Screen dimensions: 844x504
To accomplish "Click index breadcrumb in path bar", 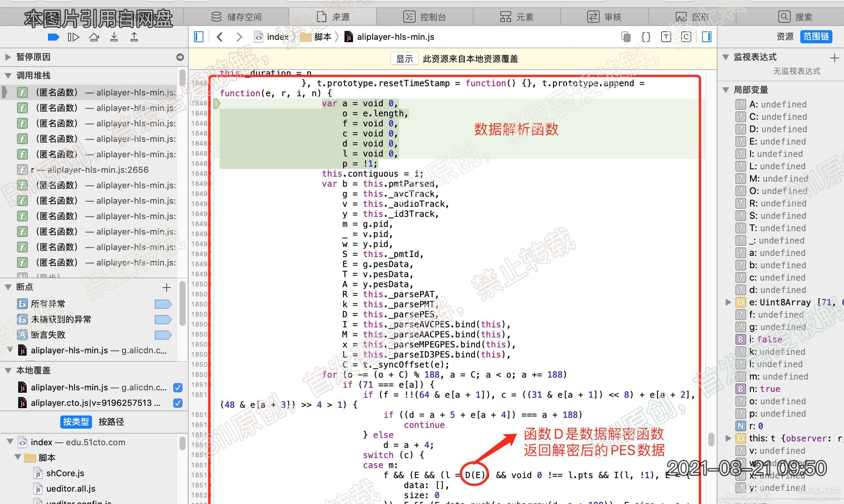I will (271, 37).
